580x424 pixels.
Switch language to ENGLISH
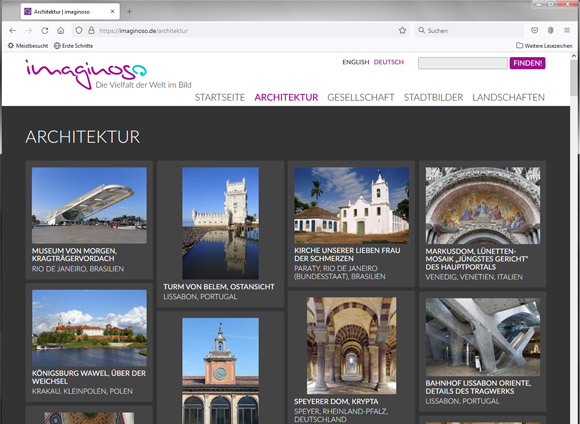356,62
